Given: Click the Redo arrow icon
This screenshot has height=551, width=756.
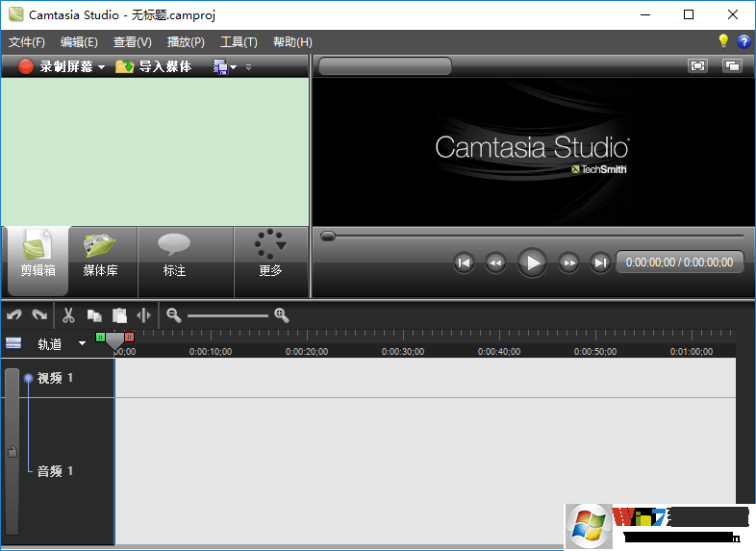Looking at the screenshot, I should point(39,315).
